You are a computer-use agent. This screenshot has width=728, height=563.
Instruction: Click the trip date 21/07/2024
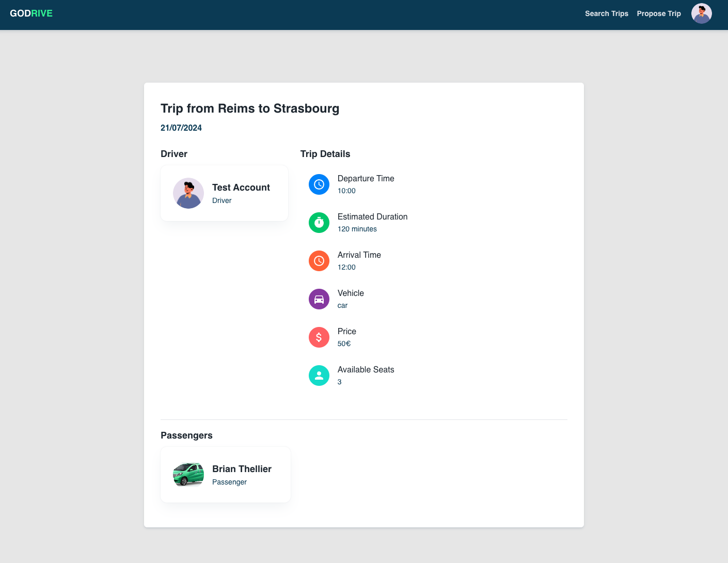tap(181, 128)
